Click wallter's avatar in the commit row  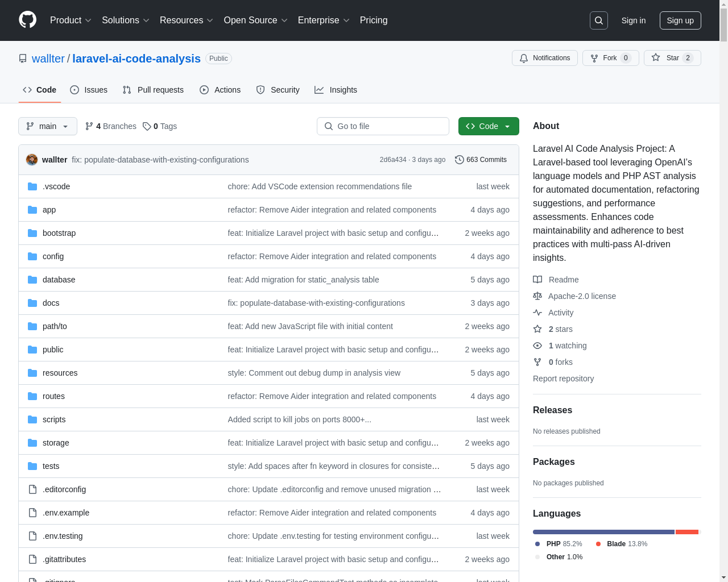click(x=32, y=160)
